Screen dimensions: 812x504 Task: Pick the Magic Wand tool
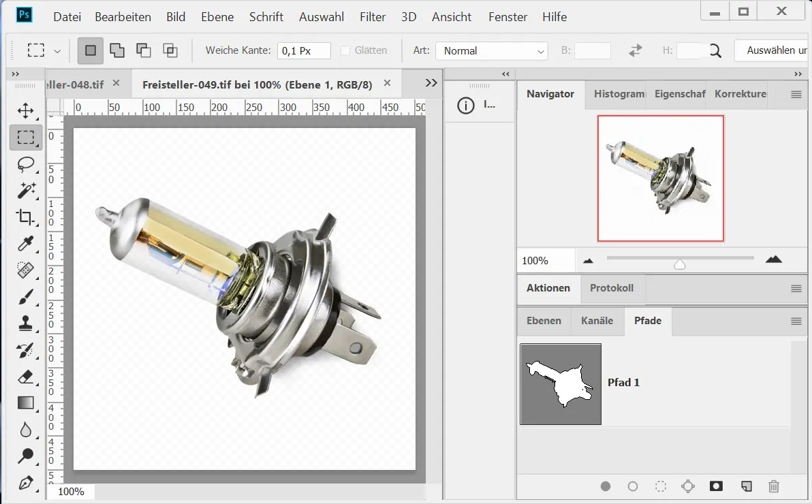click(26, 191)
